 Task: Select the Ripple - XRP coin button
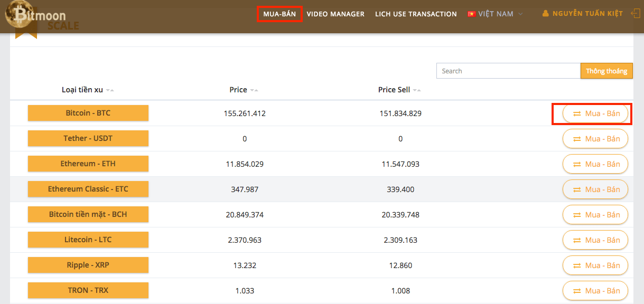tap(88, 265)
